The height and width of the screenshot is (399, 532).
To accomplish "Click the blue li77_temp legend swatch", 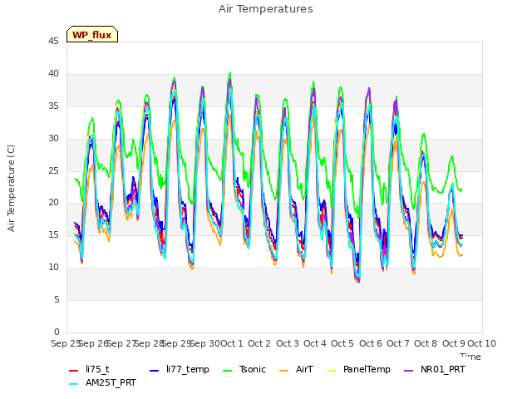I will tap(155, 371).
